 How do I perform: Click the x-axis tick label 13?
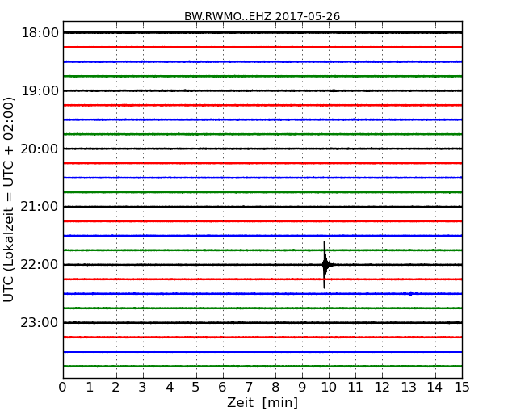409,387
